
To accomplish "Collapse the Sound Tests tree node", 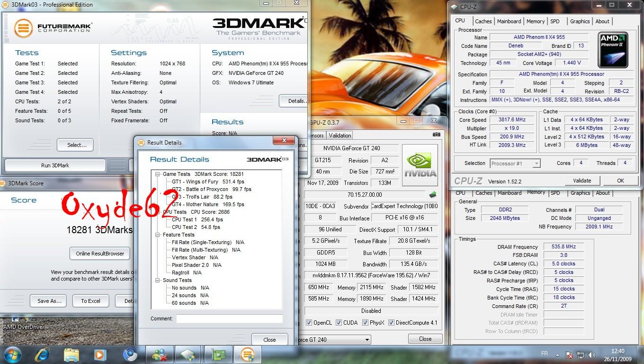I will [158, 280].
